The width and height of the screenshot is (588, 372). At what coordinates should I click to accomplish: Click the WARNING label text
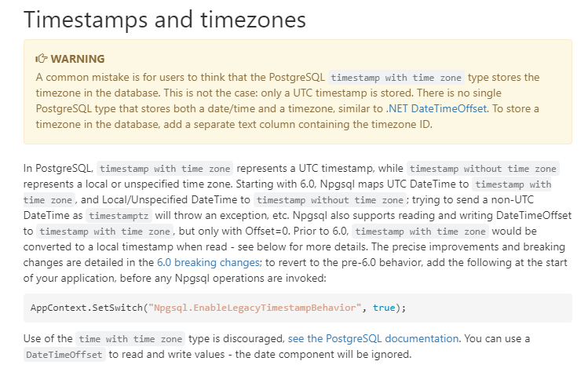(x=78, y=59)
